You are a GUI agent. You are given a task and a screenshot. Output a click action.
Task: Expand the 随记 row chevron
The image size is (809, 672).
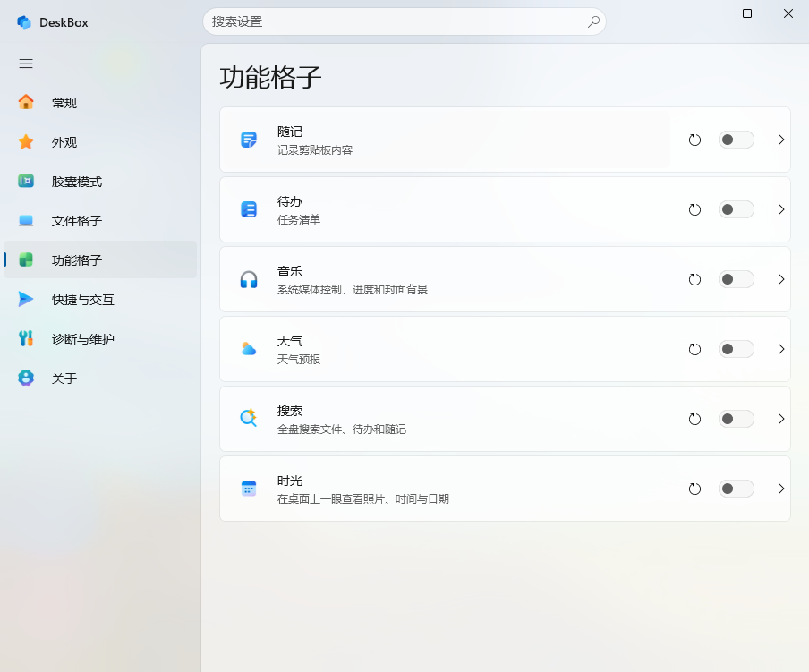point(781,140)
